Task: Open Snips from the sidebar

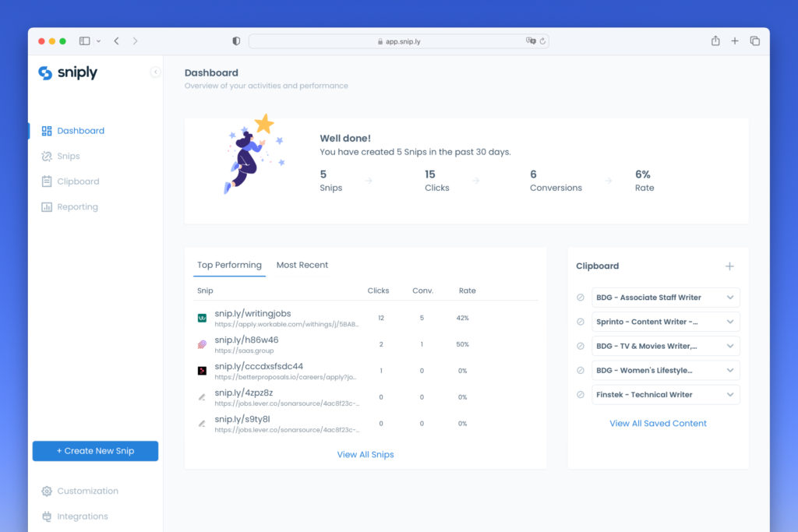Action: (68, 157)
